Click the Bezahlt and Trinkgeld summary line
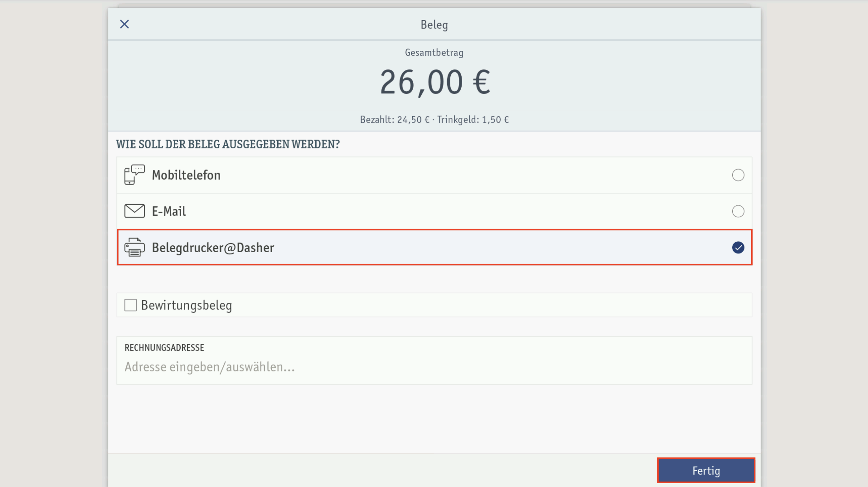The height and width of the screenshot is (487, 868). [x=434, y=120]
